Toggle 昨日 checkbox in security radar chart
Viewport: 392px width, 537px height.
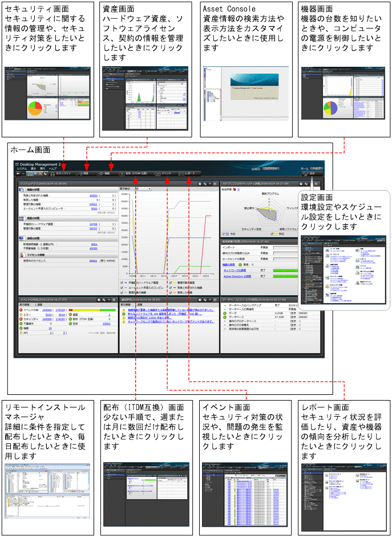click(273, 234)
